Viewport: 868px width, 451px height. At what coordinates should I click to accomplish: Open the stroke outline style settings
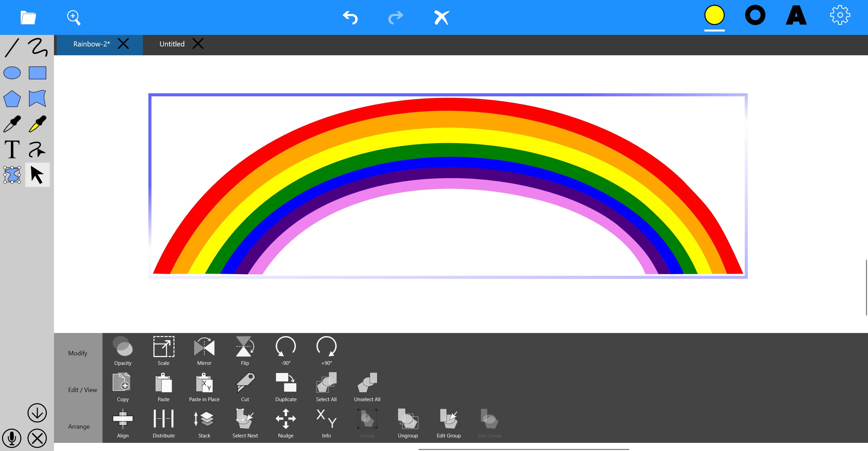pyautogui.click(x=755, y=16)
